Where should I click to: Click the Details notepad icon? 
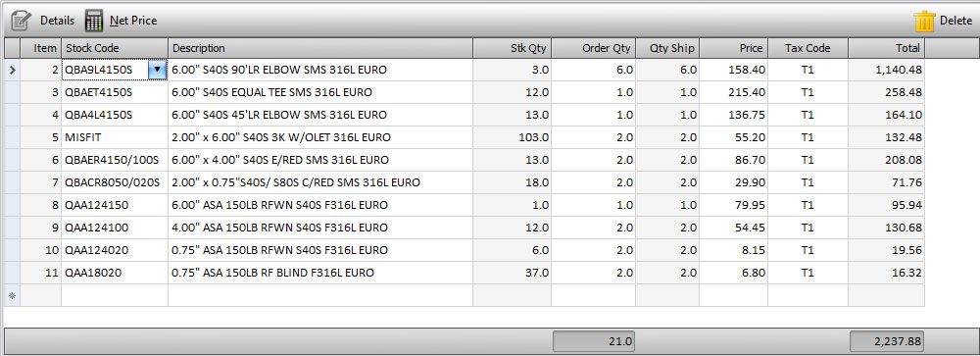click(20, 21)
